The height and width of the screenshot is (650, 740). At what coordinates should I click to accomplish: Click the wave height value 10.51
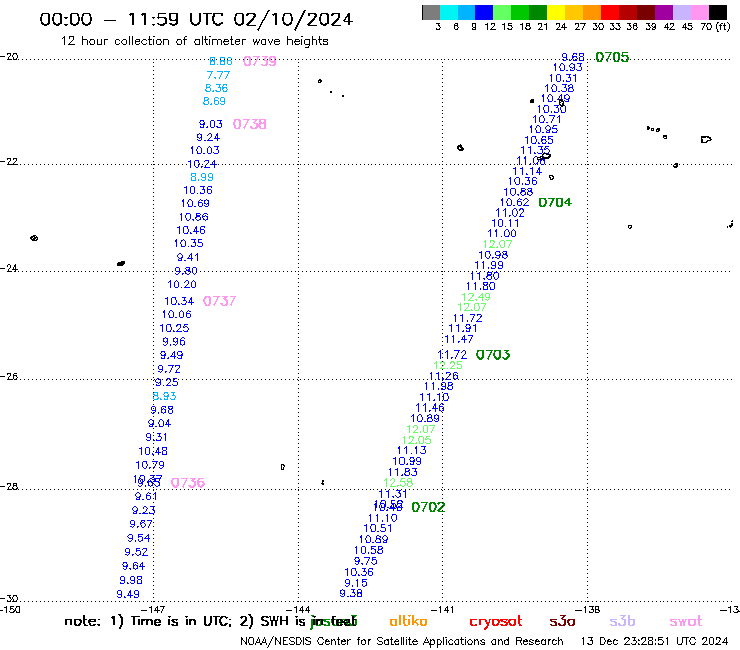coord(378,529)
